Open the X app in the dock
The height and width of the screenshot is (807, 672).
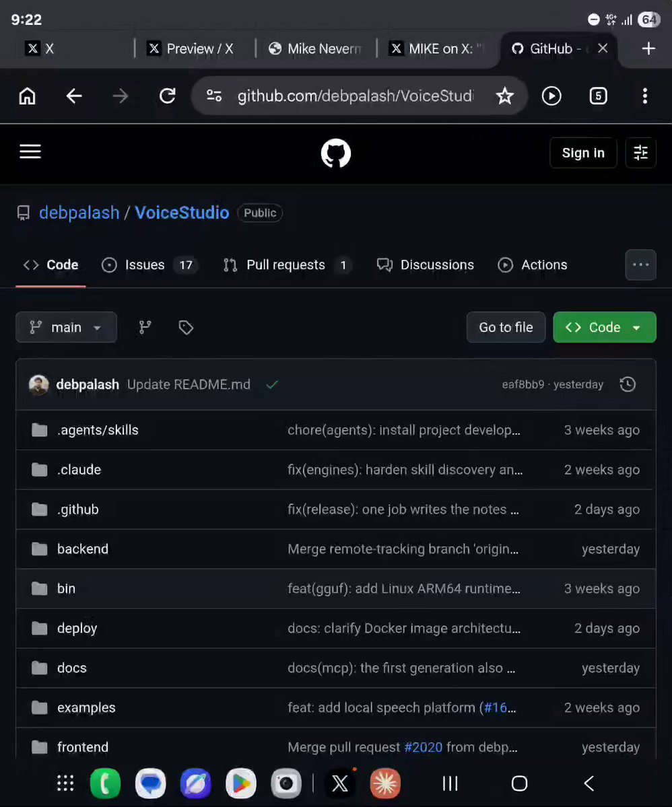click(340, 783)
